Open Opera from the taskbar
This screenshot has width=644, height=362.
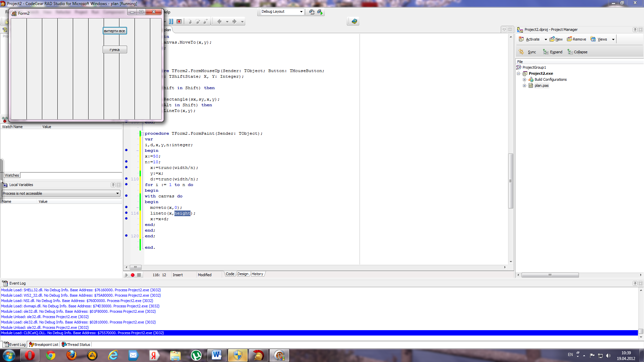(x=30, y=355)
